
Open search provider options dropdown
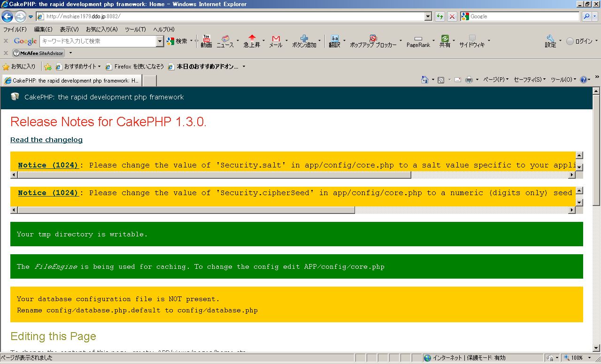(595, 16)
